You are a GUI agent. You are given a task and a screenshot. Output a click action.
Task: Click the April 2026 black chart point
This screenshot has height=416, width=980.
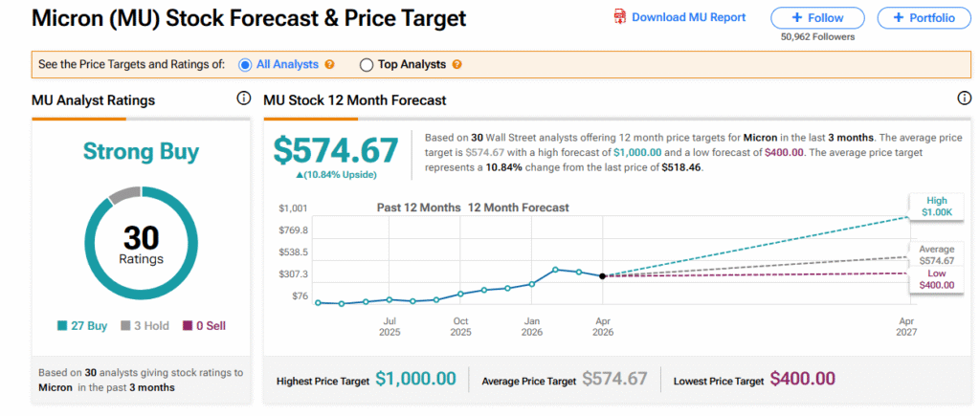coord(602,275)
